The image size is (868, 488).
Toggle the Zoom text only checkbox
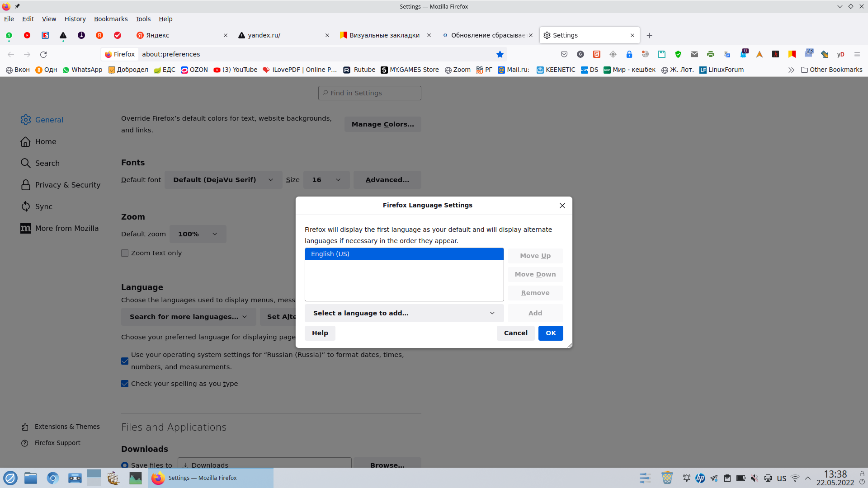[x=125, y=253]
